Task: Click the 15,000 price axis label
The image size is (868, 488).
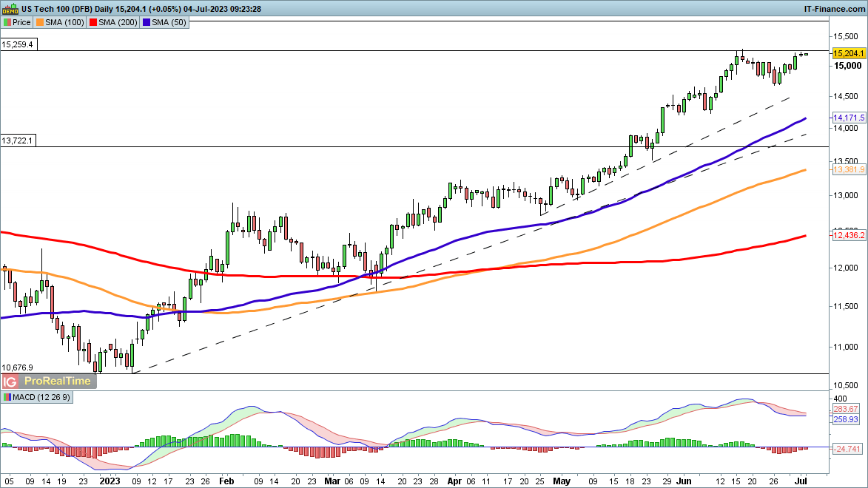Action: 847,66
